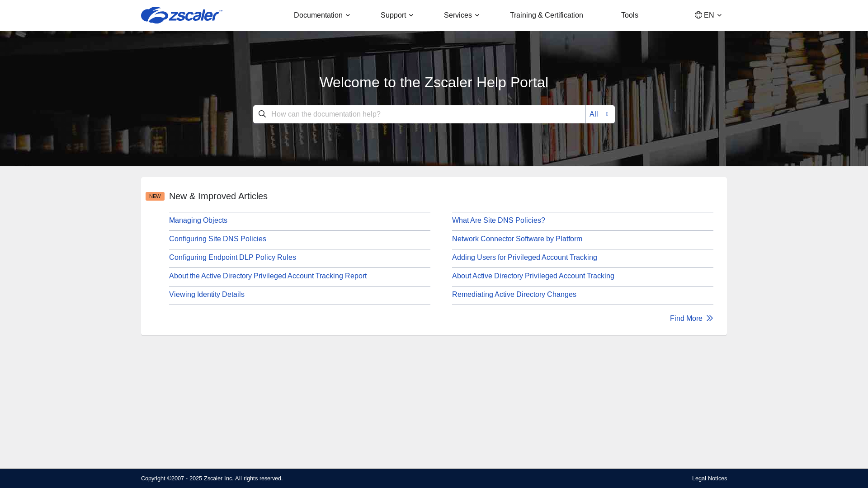Open What Are Site DNS Policies?
The height and width of the screenshot is (488, 868).
pos(498,221)
